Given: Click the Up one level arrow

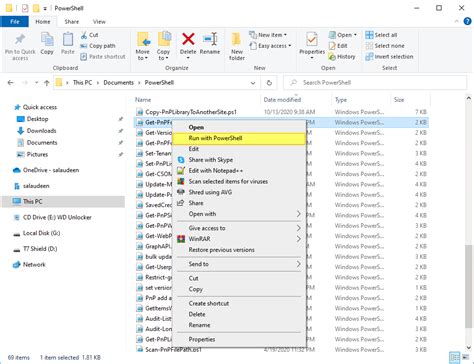Looking at the screenshot, I should click(47, 83).
